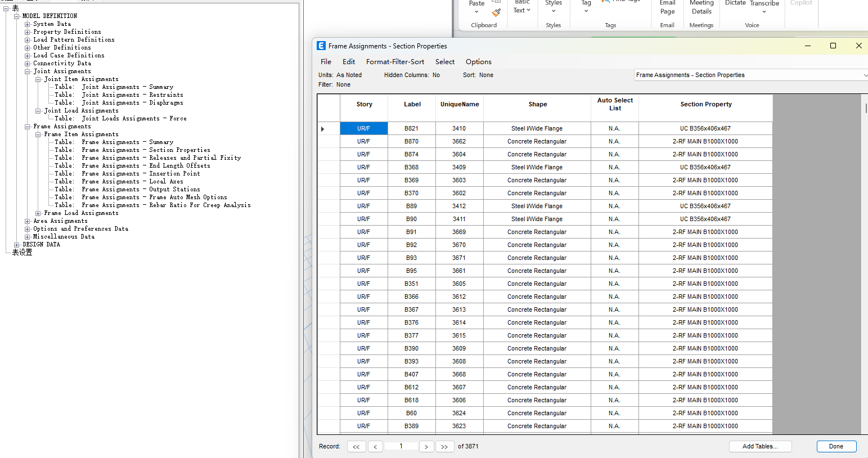The image size is (868, 458).
Task: Open the Format-Filter-Sort menu
Action: point(395,62)
